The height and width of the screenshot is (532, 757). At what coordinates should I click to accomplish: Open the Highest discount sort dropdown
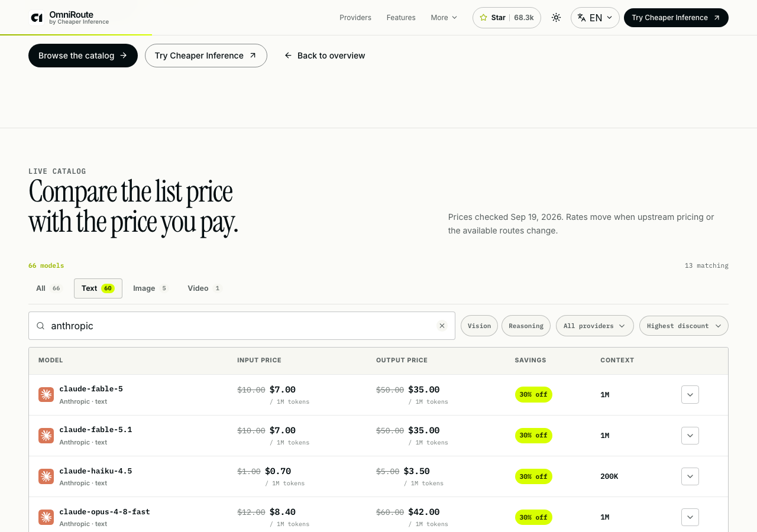(684, 326)
